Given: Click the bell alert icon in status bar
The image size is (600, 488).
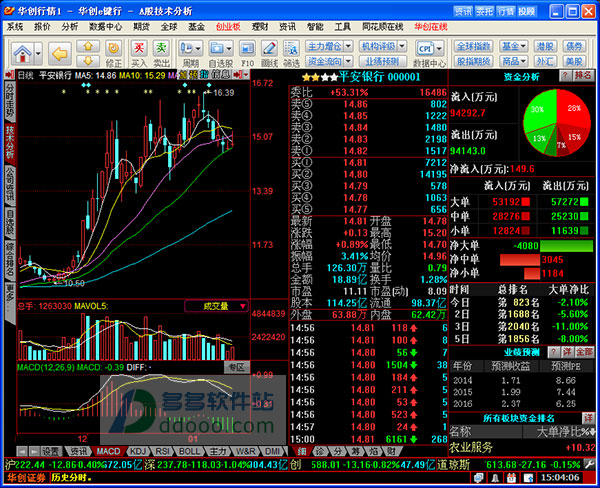Looking at the screenshot, I should coord(495,478).
